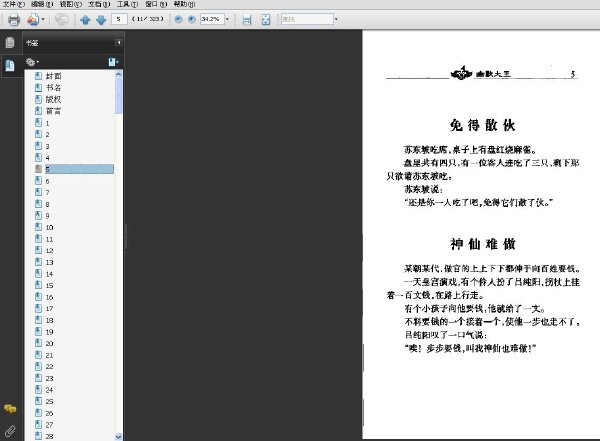Click the zoom in circle button
Viewport: 600px width, 441px height.
pyautogui.click(x=192, y=19)
